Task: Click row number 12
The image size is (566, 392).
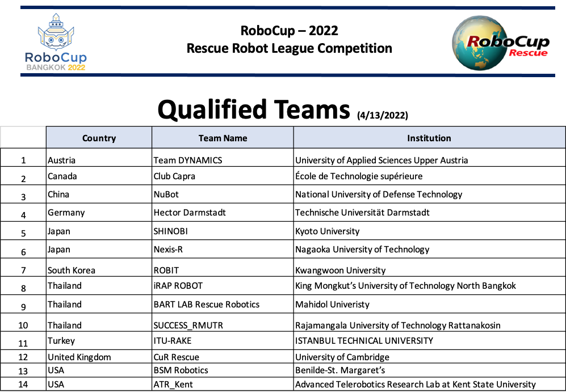Action: [x=23, y=357]
